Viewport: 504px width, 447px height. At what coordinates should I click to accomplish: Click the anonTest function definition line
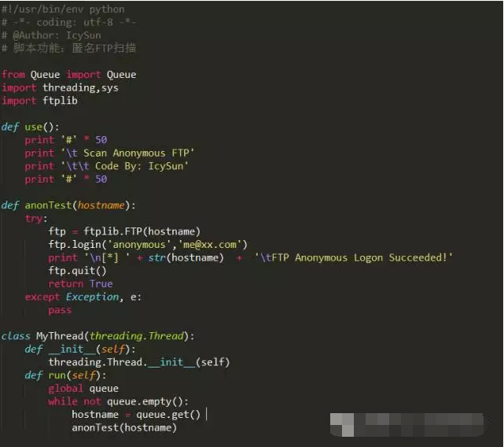[69, 205]
